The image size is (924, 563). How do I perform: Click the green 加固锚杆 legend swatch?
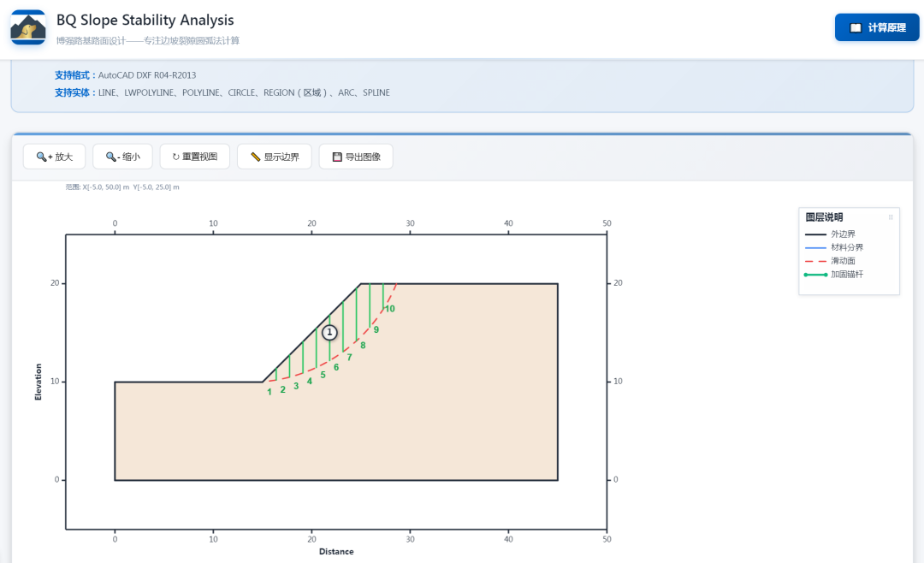pyautogui.click(x=815, y=274)
